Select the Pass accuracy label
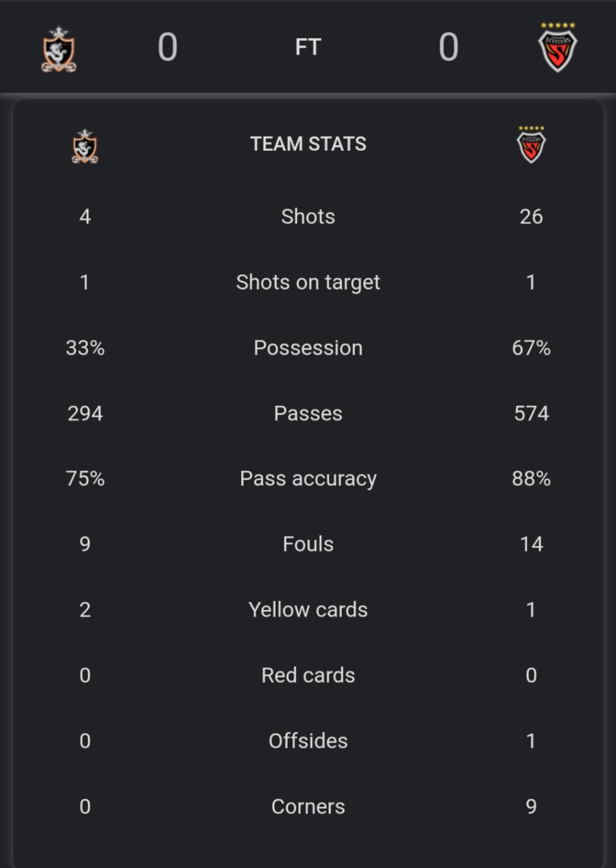The width and height of the screenshot is (616, 868). [x=308, y=478]
